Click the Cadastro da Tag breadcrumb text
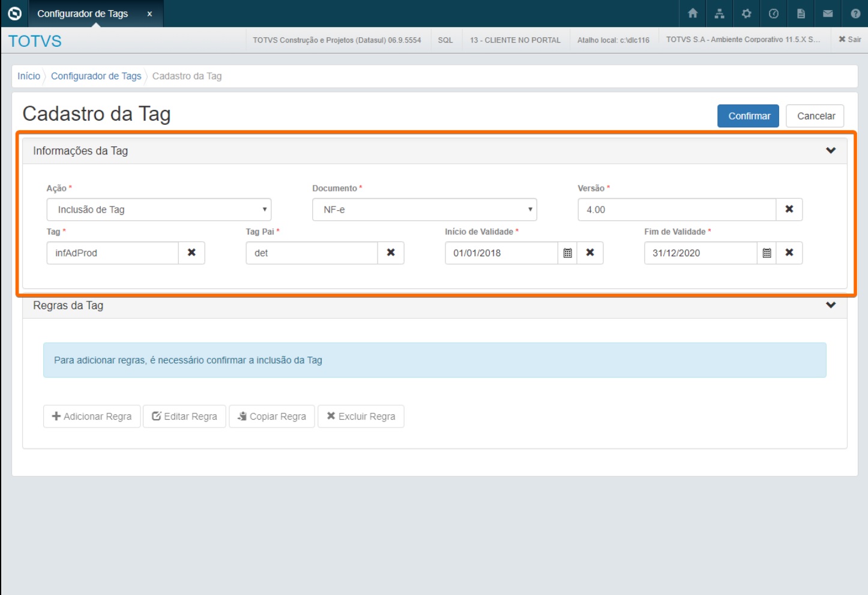This screenshot has width=868, height=595. tap(187, 76)
